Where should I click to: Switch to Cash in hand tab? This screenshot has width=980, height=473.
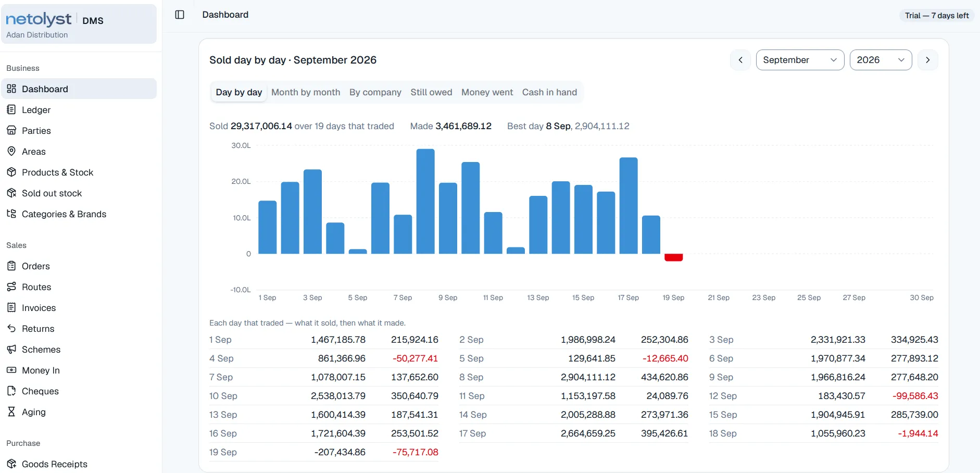point(549,92)
